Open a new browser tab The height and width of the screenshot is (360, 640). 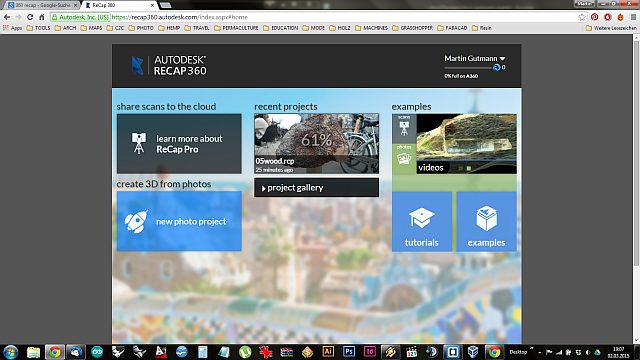165,5
